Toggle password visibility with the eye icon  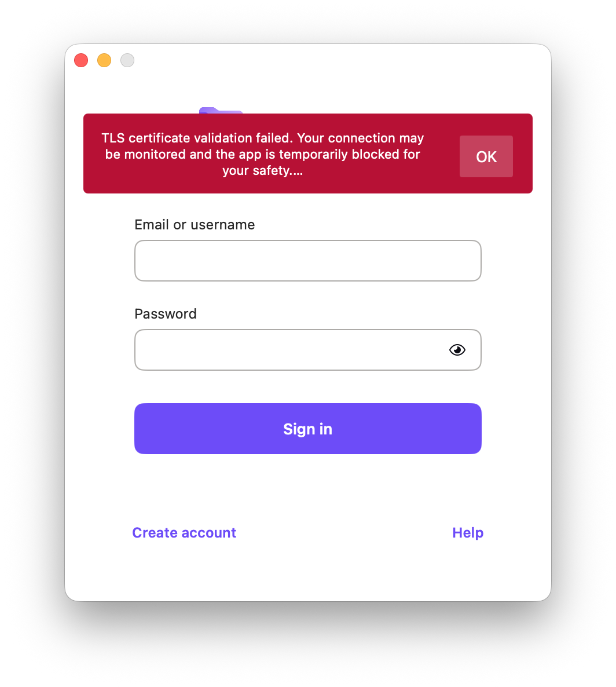point(457,350)
